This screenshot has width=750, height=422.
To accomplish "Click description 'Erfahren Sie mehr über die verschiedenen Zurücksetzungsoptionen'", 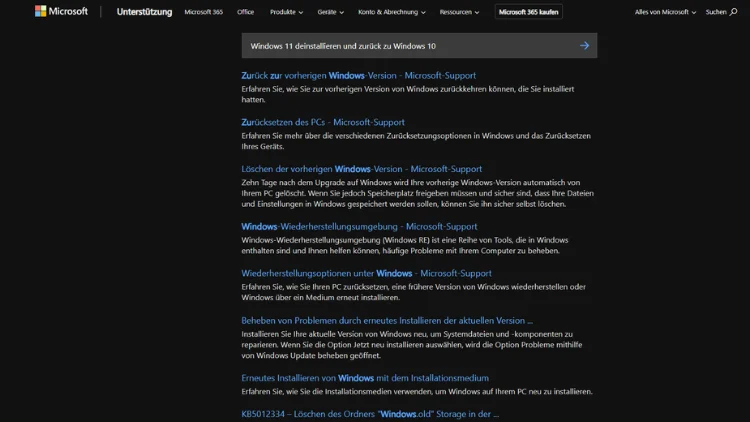I will click(416, 141).
